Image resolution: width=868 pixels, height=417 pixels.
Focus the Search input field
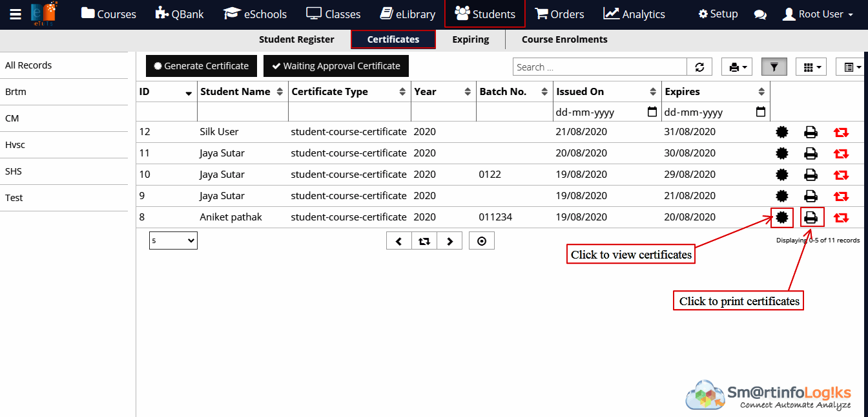tap(600, 67)
